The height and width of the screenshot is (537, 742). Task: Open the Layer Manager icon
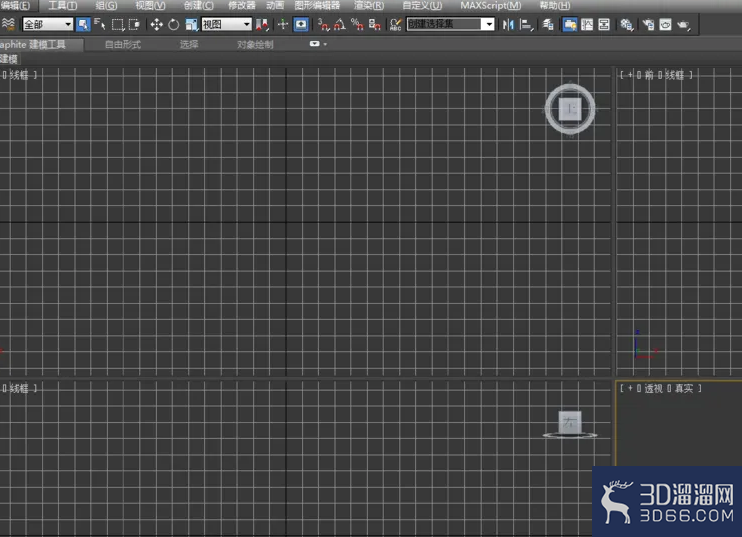[548, 24]
